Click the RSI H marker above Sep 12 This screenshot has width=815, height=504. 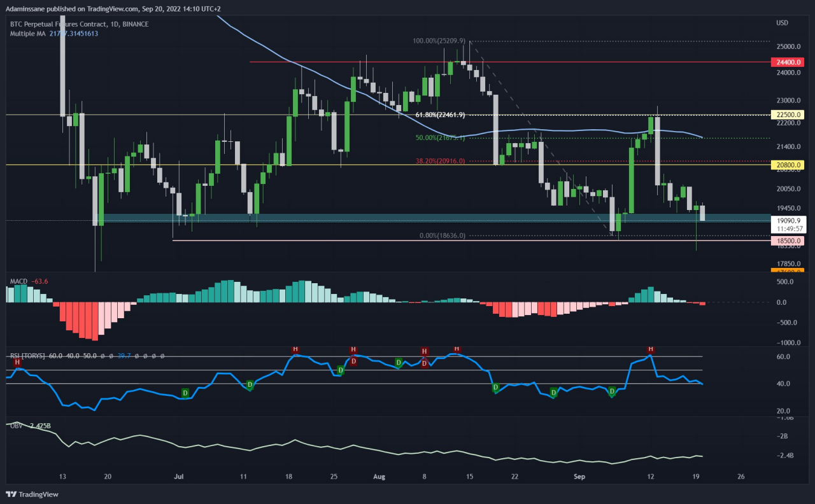[650, 349]
